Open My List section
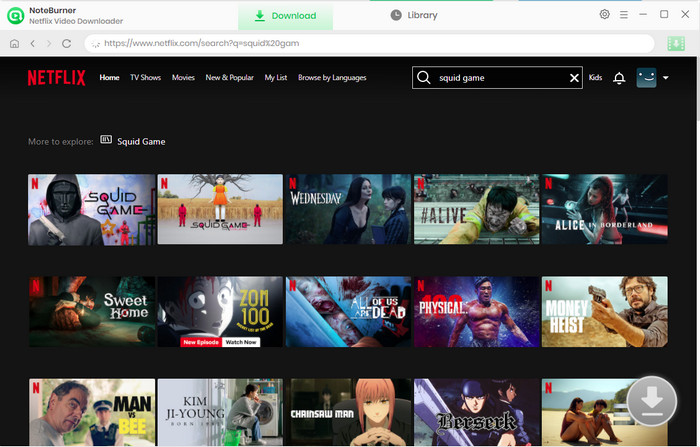The image size is (700, 447). pos(275,78)
